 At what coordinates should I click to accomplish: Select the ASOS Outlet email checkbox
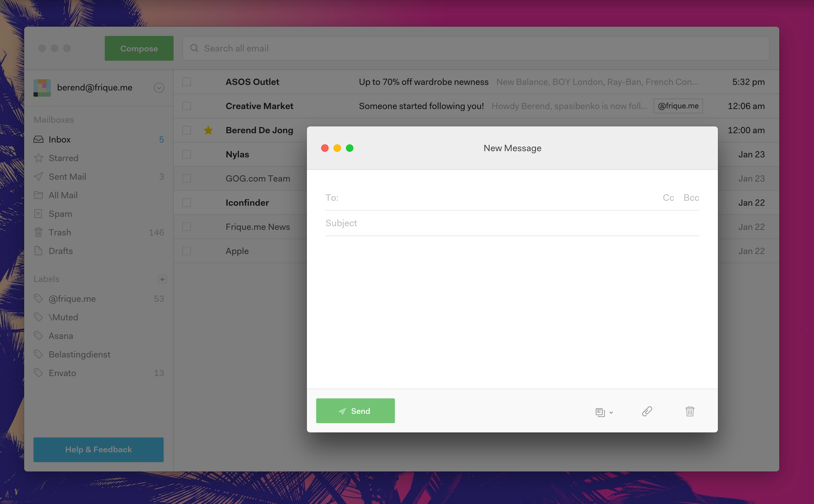[186, 82]
